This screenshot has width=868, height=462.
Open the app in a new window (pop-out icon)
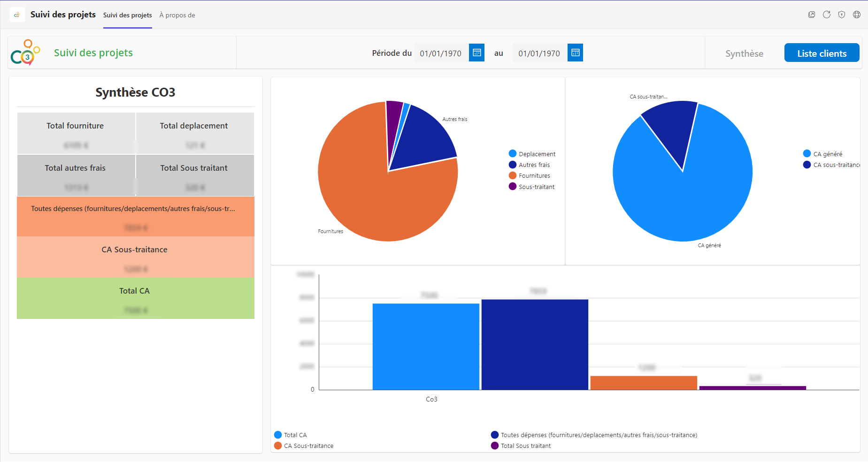point(811,15)
